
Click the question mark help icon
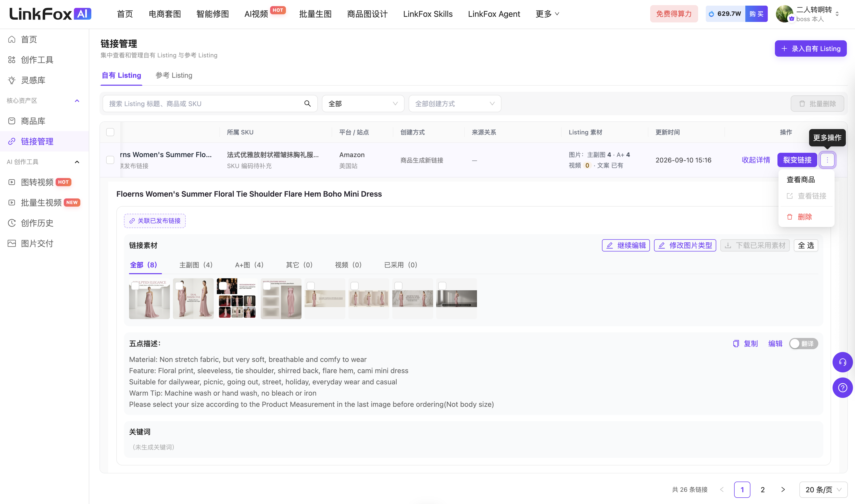(x=843, y=388)
